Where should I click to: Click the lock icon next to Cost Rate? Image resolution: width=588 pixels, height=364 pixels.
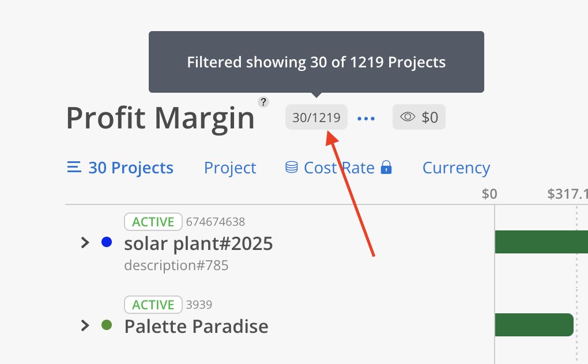pos(386,168)
